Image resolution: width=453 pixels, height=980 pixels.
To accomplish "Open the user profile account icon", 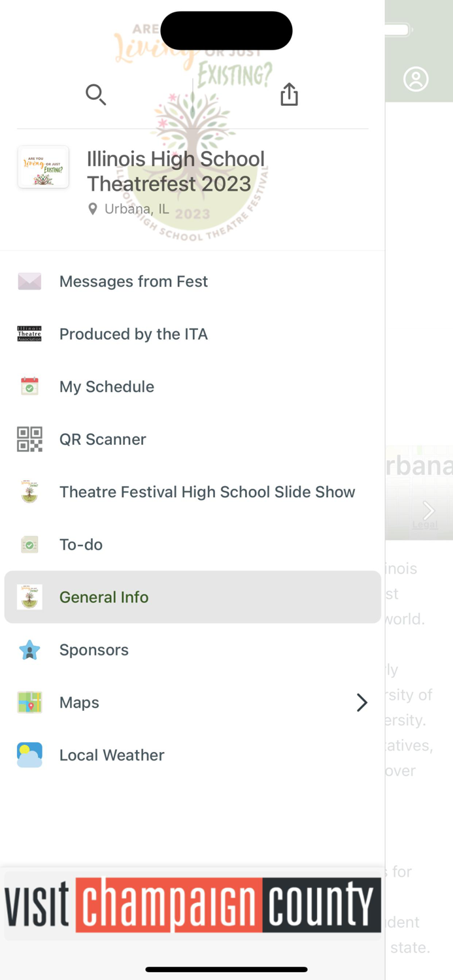I will tap(416, 79).
